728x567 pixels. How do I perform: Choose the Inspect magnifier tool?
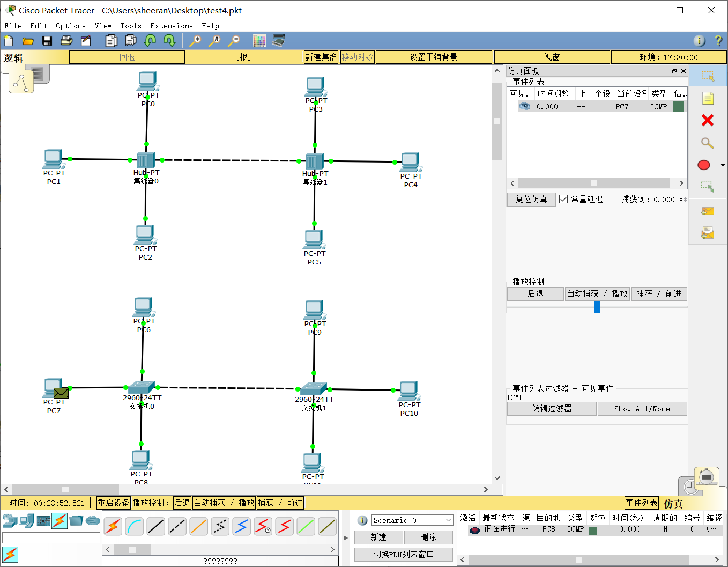pos(708,143)
